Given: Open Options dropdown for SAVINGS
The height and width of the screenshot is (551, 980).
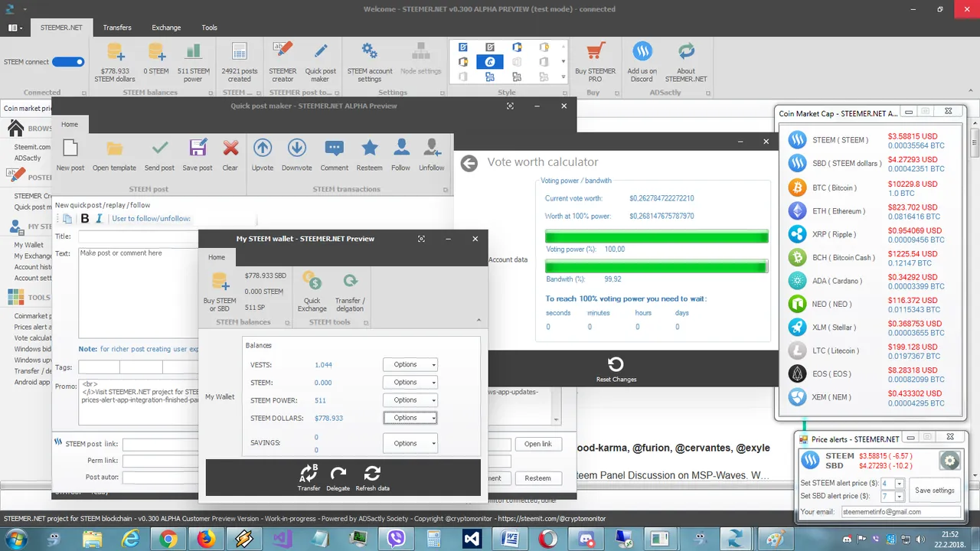Looking at the screenshot, I should 410,443.
